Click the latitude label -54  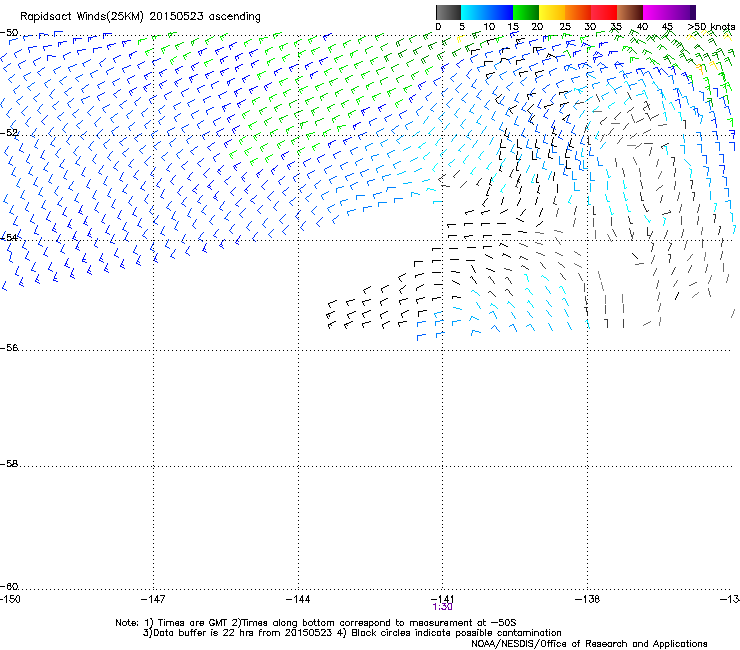9,237
